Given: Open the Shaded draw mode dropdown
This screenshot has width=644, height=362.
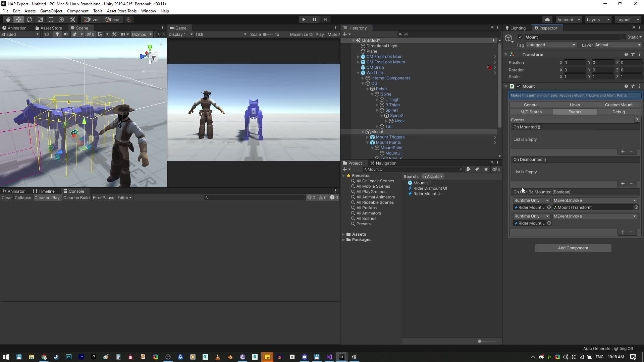Looking at the screenshot, I should (20, 34).
